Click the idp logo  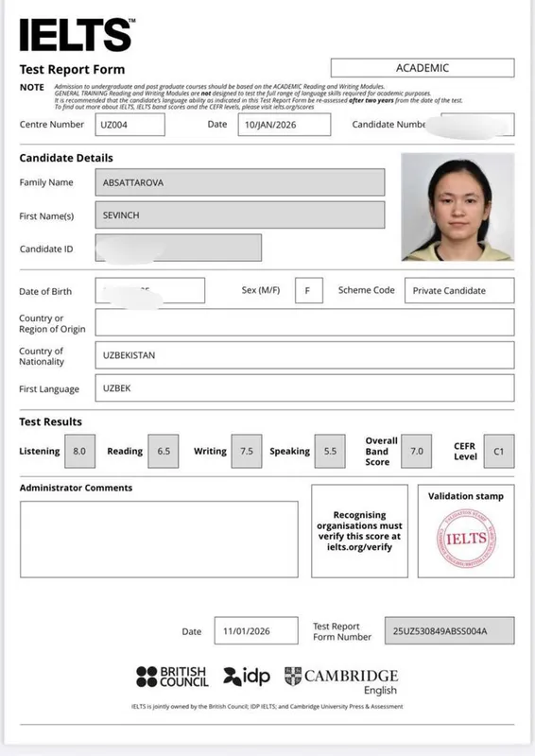(x=247, y=676)
